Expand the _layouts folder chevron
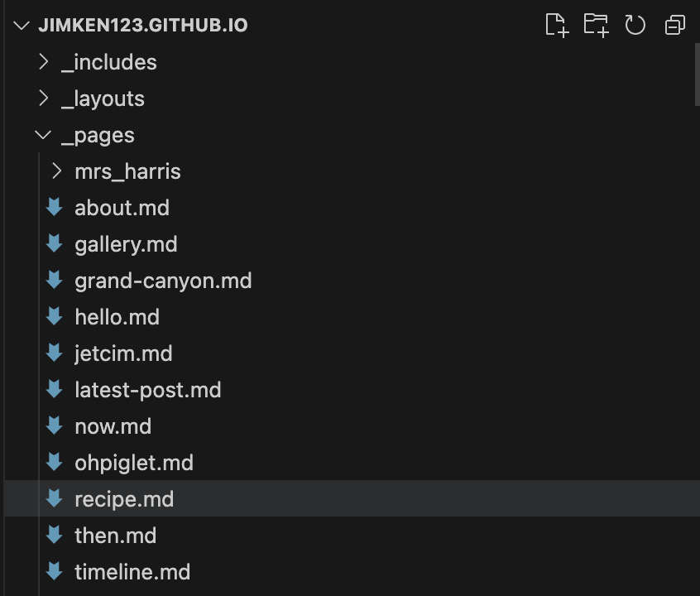Image resolution: width=700 pixels, height=596 pixels. pos(43,99)
